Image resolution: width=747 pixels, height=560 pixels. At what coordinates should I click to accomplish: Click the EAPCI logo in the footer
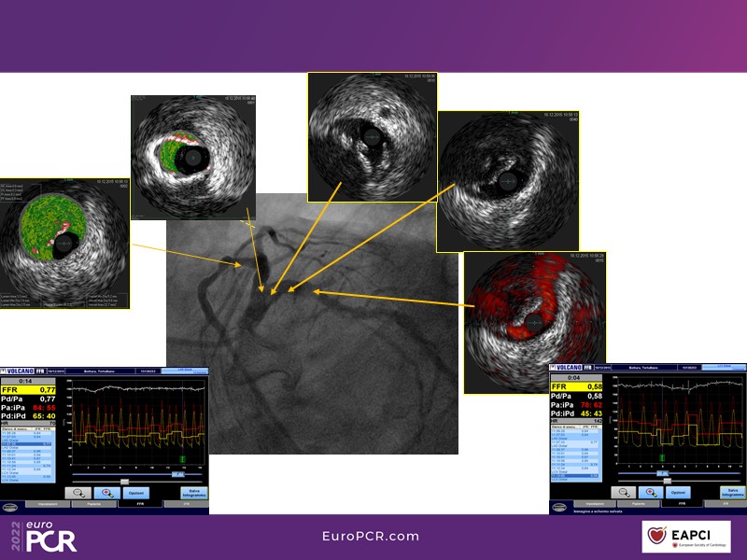(x=686, y=537)
